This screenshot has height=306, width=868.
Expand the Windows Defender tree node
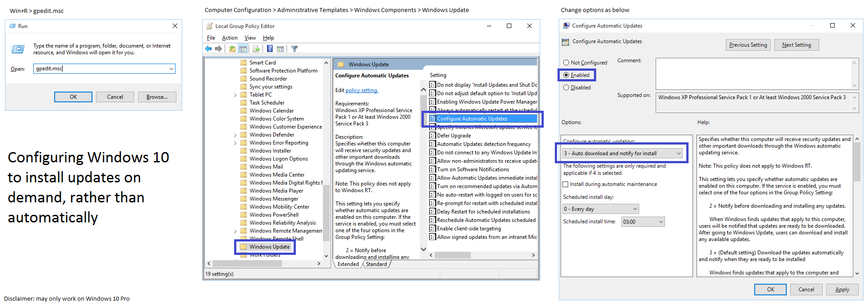[235, 135]
